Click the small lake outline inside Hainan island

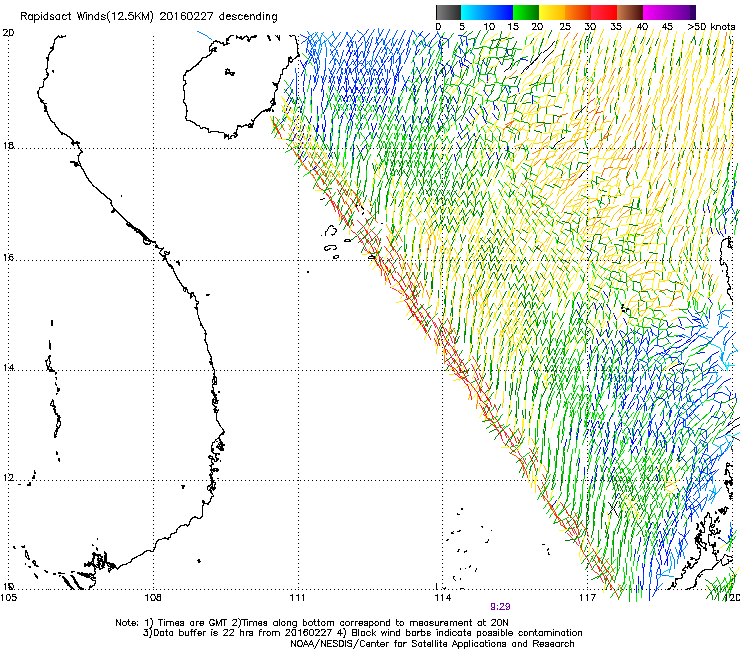pos(230,72)
